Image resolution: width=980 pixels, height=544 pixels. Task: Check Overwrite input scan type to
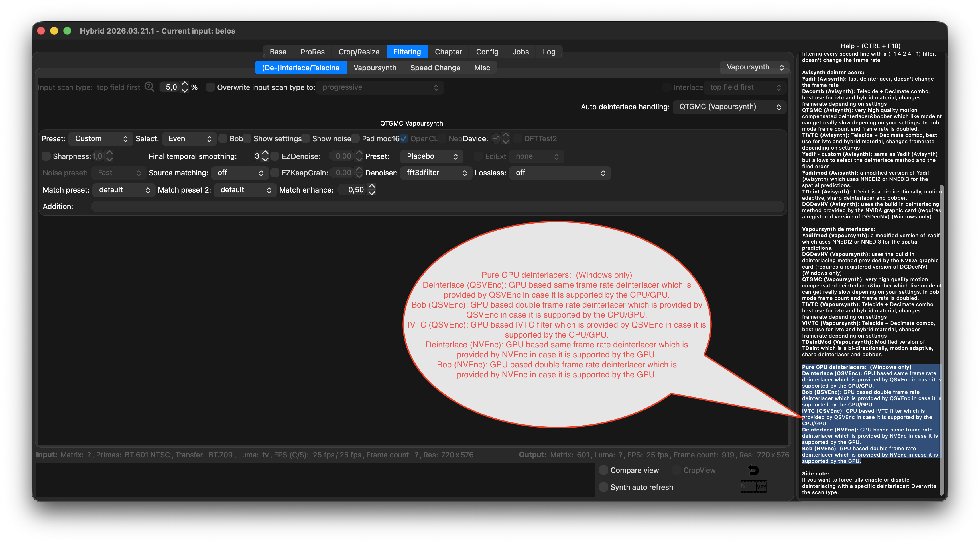[x=210, y=87]
